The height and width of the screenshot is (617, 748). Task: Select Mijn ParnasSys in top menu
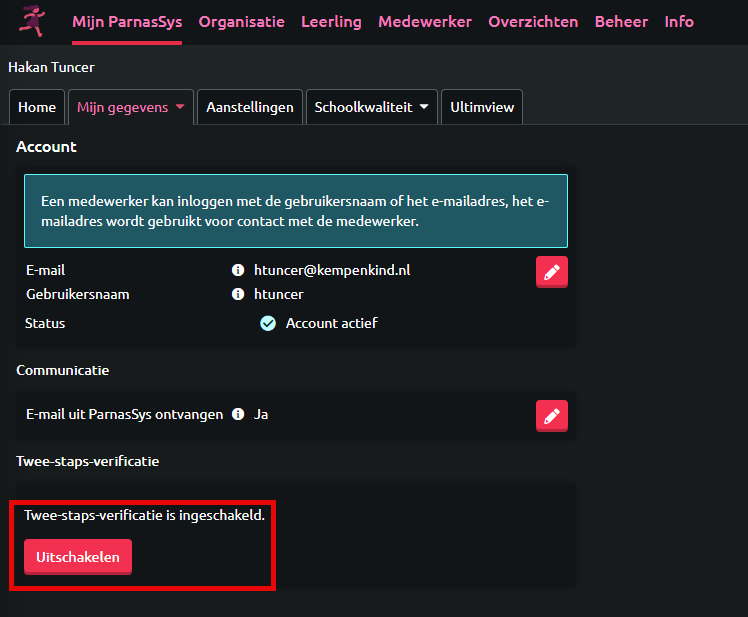pyautogui.click(x=127, y=22)
